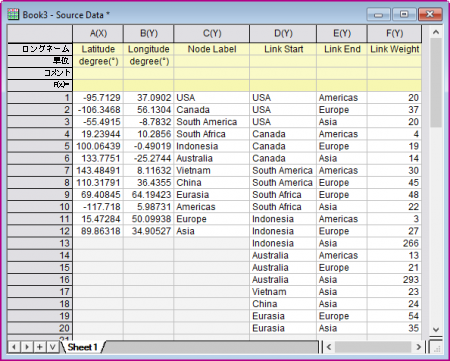Select column A(X) header
Screen dimensions: 450x361
tap(98, 33)
